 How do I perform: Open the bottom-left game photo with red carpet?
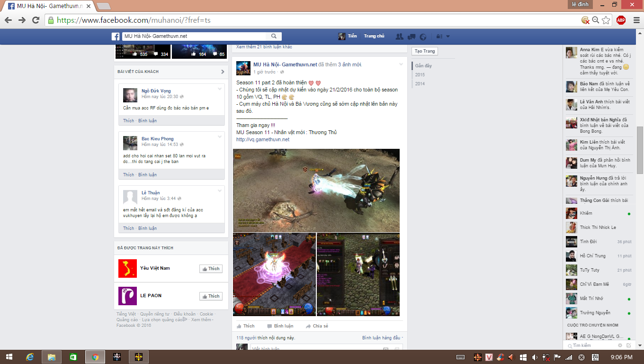pos(274,274)
